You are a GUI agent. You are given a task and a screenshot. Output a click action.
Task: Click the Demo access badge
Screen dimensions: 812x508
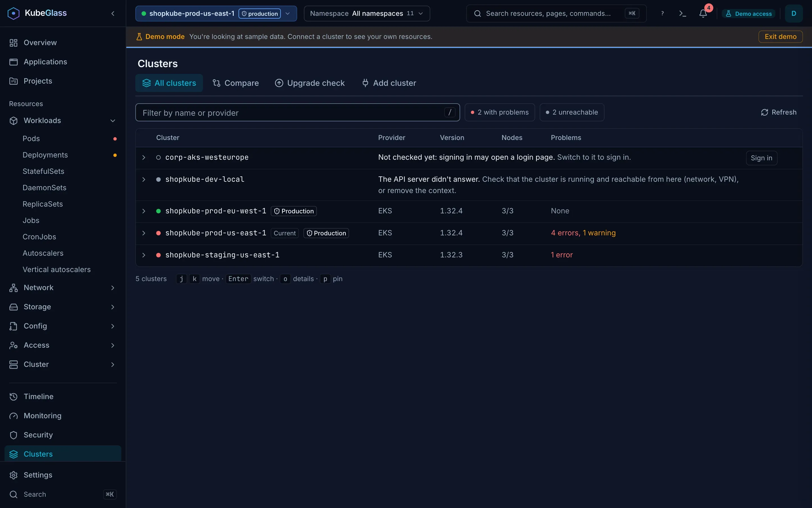(749, 14)
